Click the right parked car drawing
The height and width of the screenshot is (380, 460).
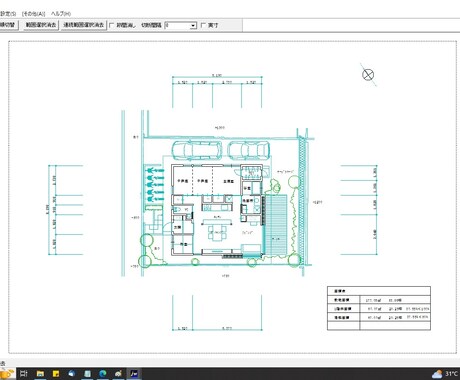[249, 150]
